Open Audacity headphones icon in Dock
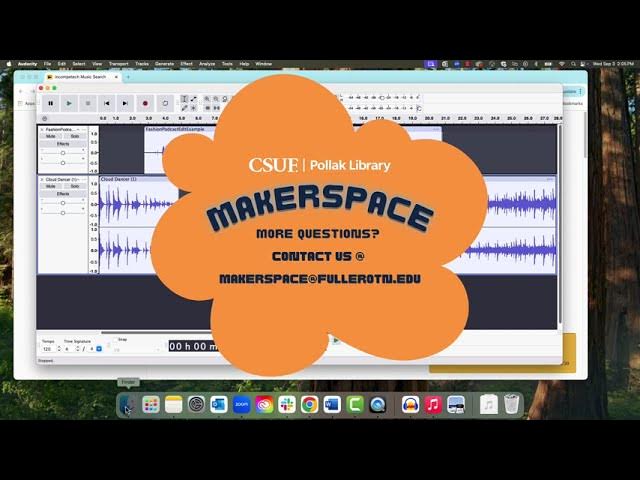Screen dimensions: 640x480 (x=410, y=405)
